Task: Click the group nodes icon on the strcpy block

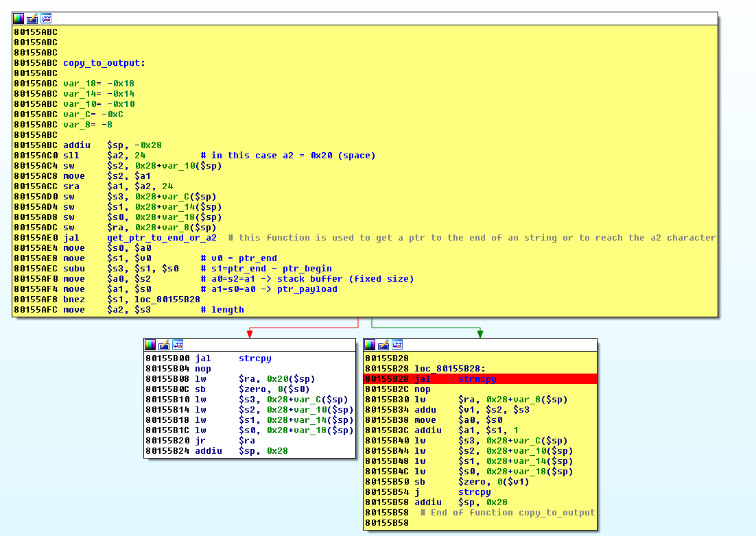Action: click(178, 345)
